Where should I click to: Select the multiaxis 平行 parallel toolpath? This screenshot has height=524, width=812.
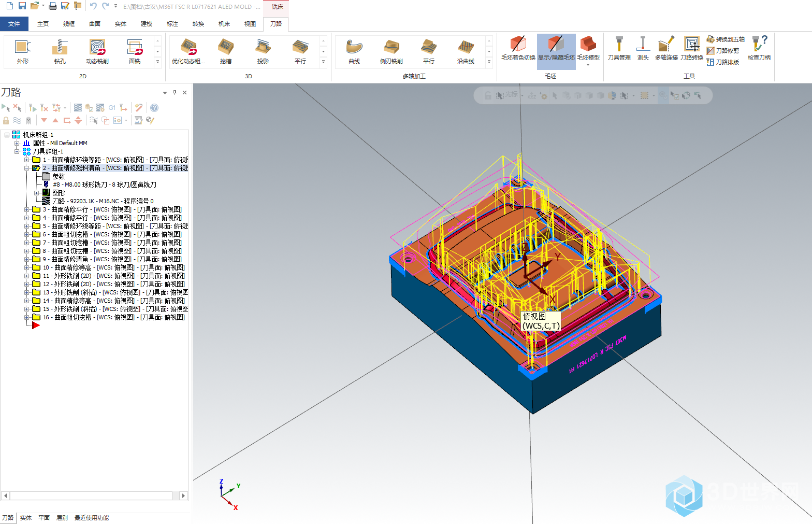pos(429,51)
